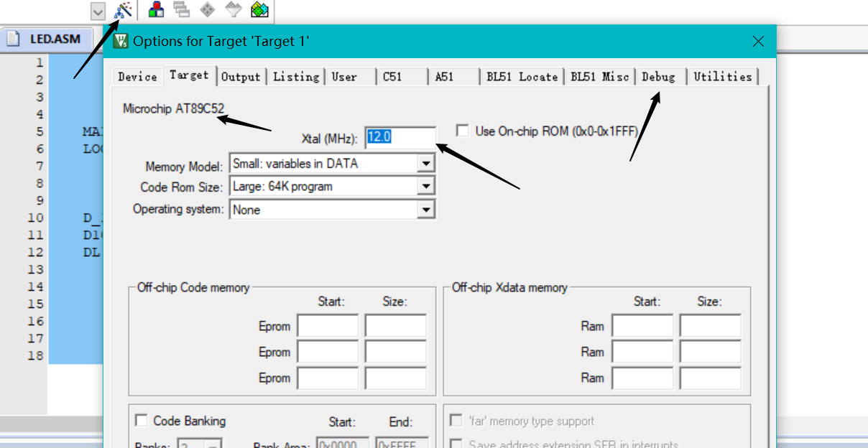
Task: Click the 'far' memory type support checkbox
Action: coord(456,421)
